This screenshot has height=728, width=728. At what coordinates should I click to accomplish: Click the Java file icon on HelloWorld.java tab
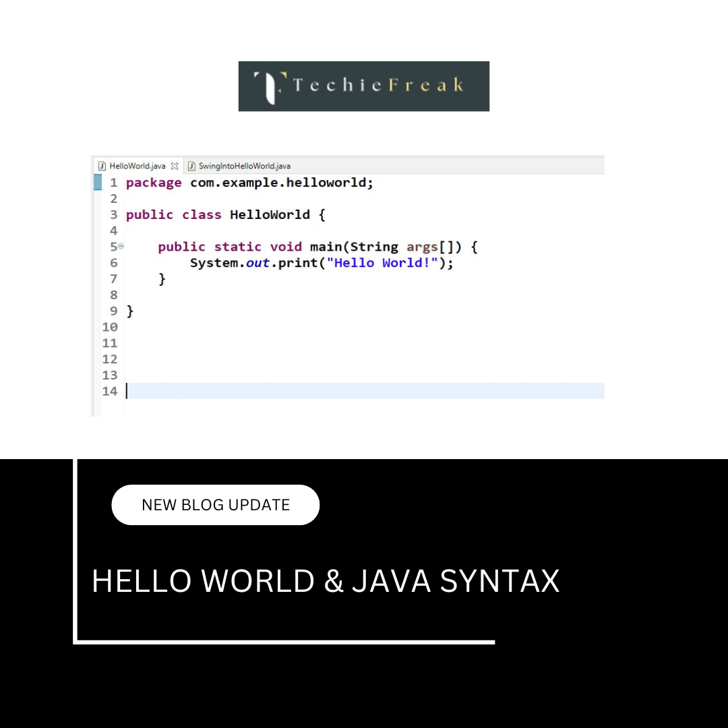102,166
